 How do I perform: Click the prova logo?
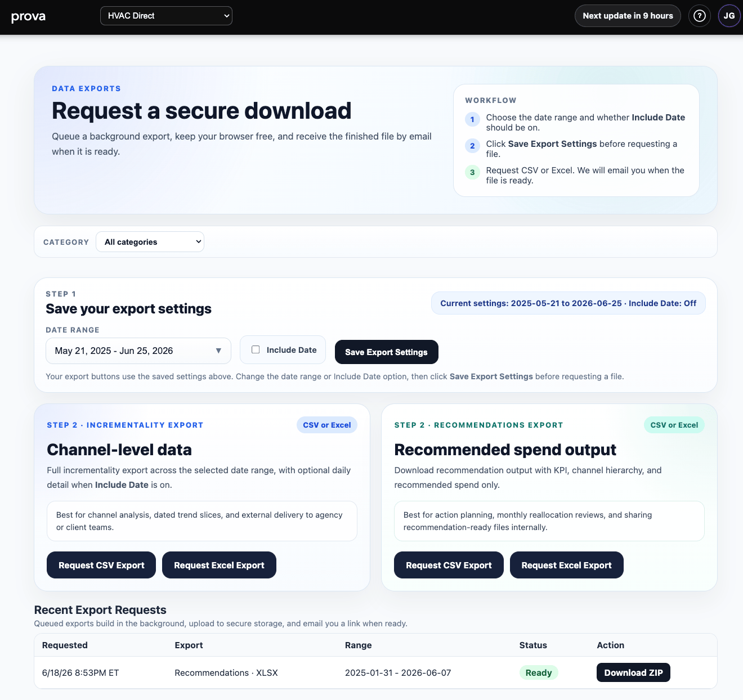(28, 16)
